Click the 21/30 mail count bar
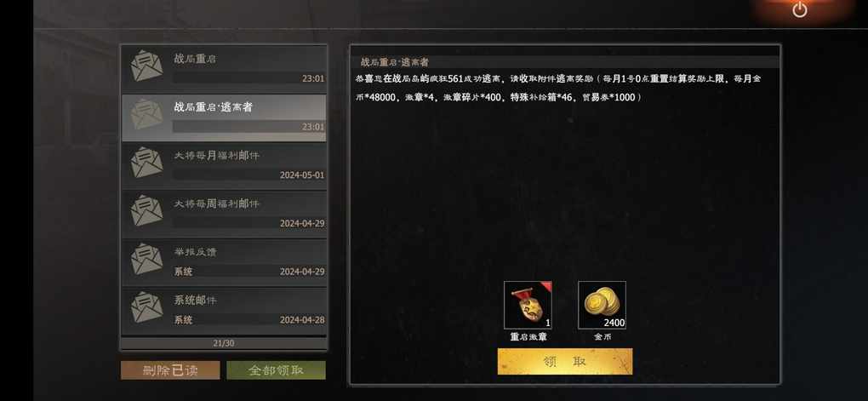The height and width of the screenshot is (401, 868). click(x=224, y=343)
